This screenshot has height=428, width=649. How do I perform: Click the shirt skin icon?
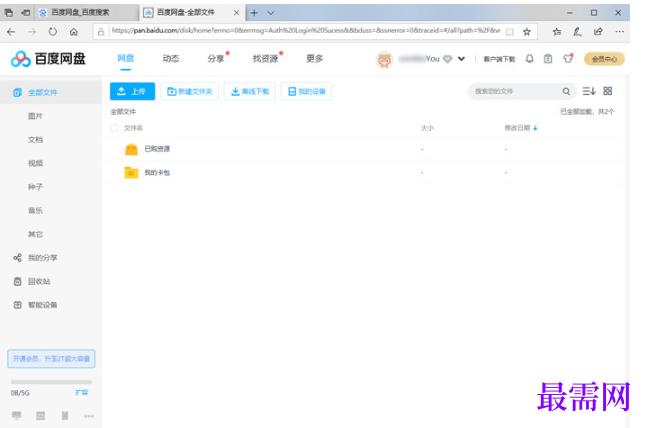pyautogui.click(x=568, y=59)
